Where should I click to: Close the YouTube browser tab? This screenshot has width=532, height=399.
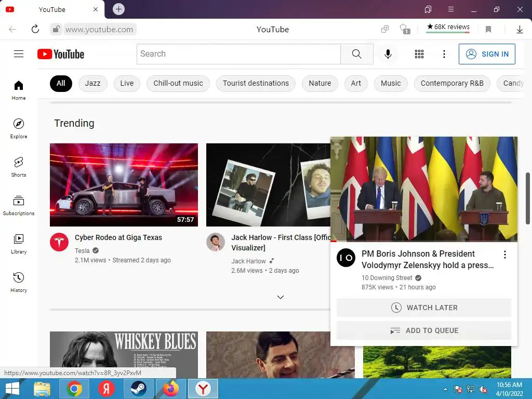[96, 9]
